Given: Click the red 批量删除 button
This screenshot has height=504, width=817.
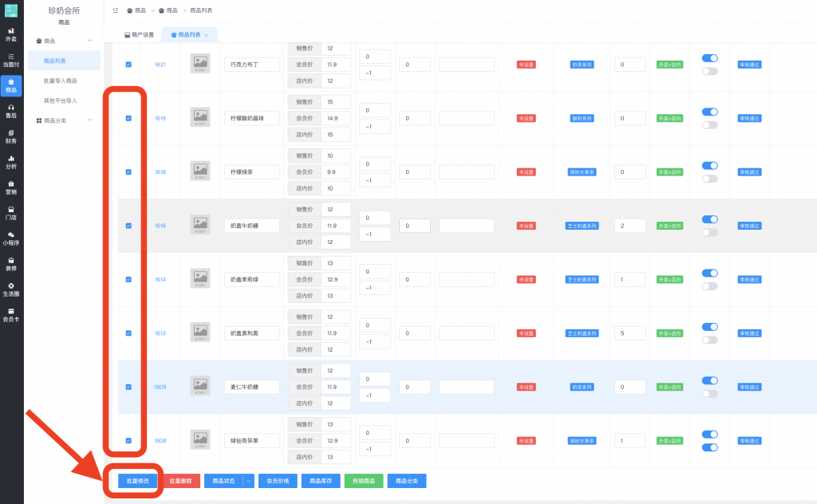Looking at the screenshot, I should tap(181, 481).
